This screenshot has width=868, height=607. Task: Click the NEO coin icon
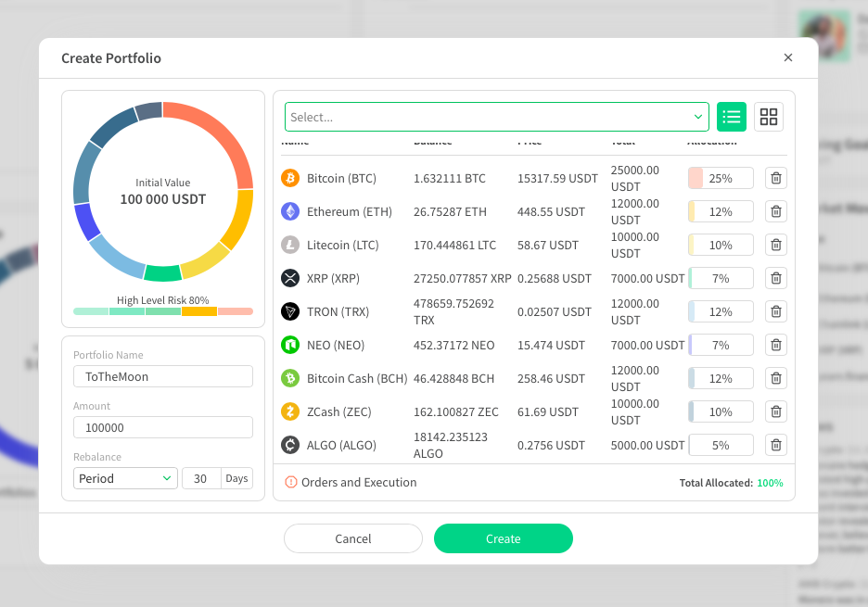click(290, 345)
